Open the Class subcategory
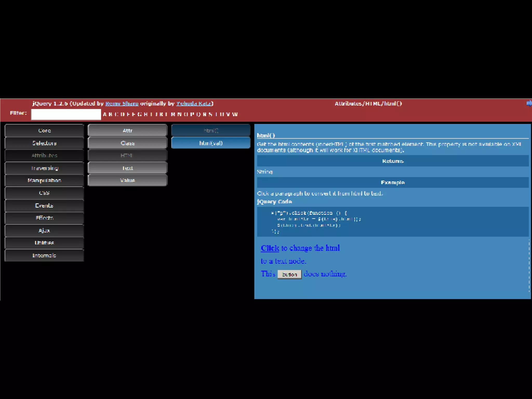The image size is (532, 399). [x=128, y=143]
